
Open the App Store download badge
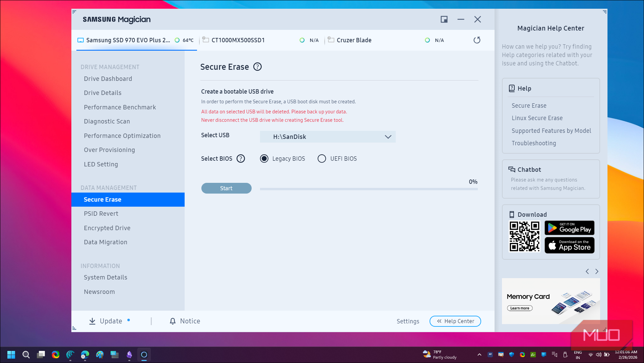tap(569, 245)
